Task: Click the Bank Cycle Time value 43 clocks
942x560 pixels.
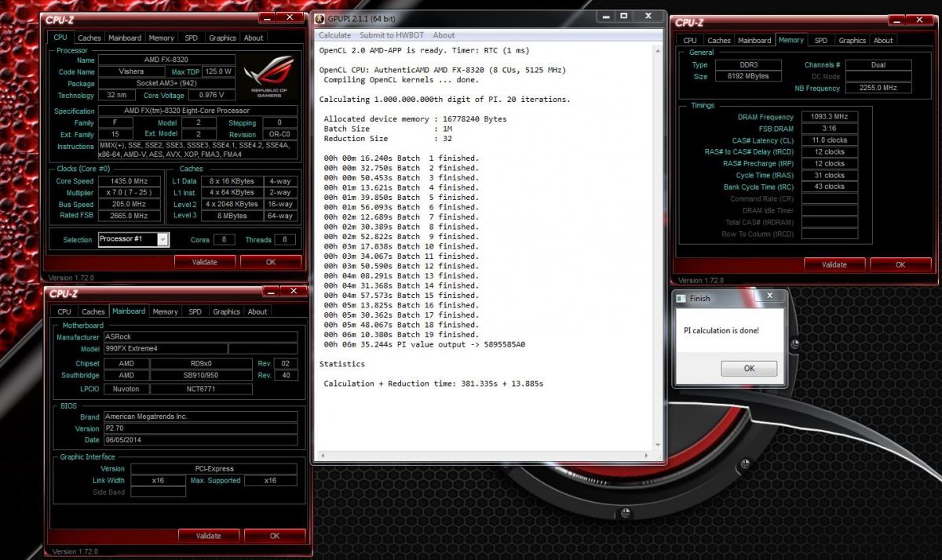Action: point(829,187)
